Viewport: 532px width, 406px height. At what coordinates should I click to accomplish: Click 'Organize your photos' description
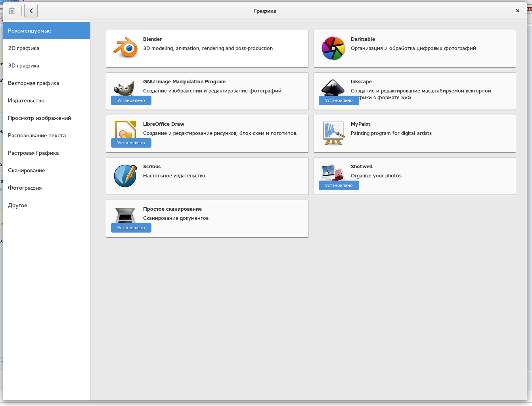376,176
